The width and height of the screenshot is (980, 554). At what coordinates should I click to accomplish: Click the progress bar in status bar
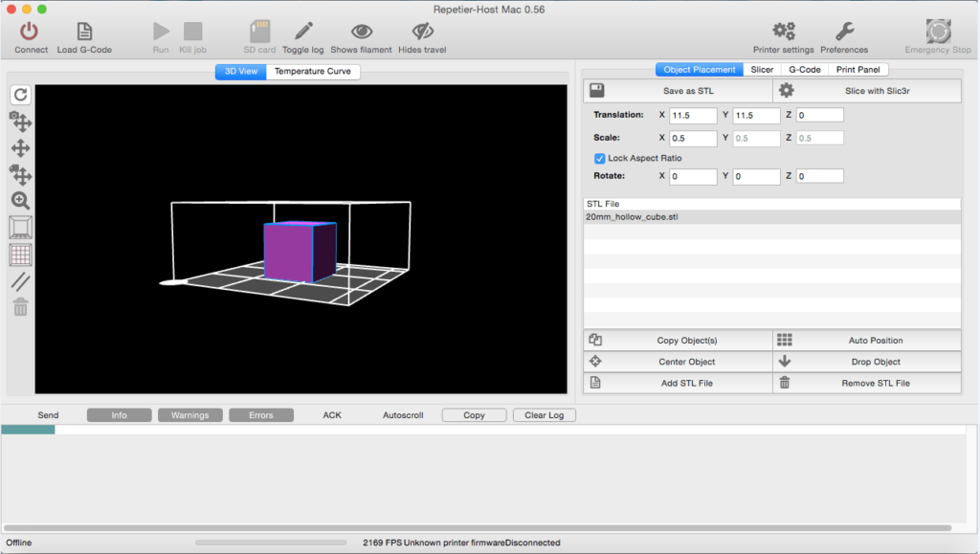click(x=271, y=543)
